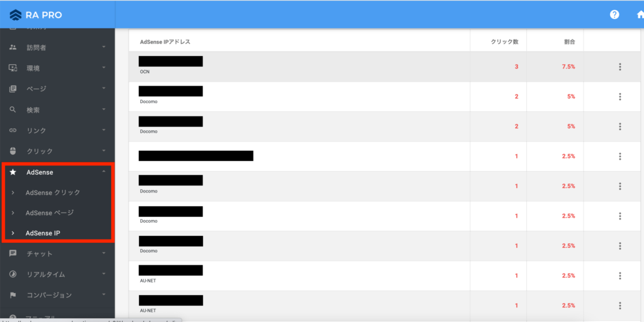Viewport: 644px width, 322px height.
Task: Click the mouse icon beside クリック
Action: tap(13, 151)
